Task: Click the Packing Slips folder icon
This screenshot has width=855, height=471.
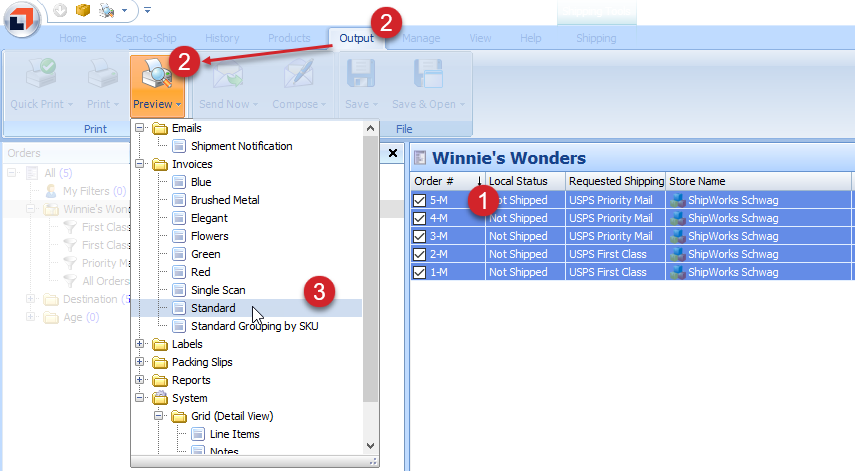Action: coord(160,363)
